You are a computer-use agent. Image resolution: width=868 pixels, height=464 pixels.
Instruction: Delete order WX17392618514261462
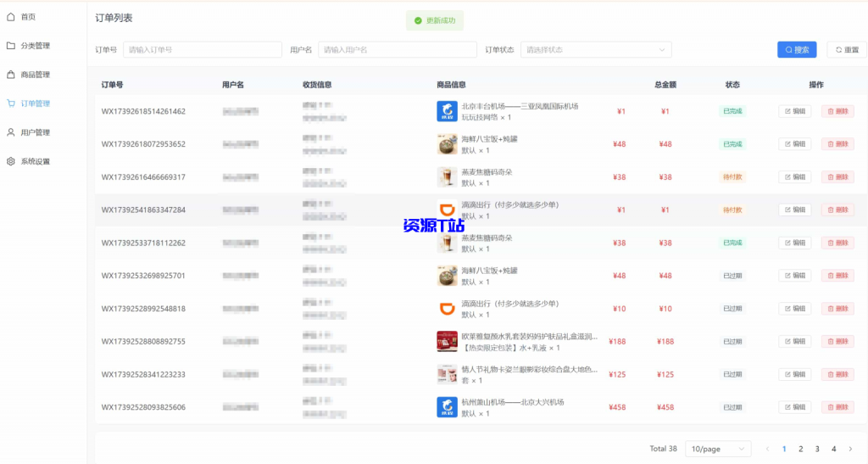click(837, 111)
